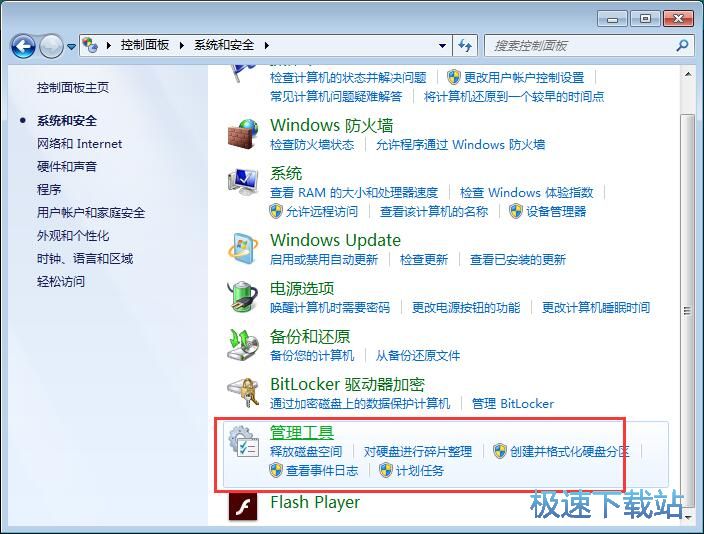Click the Flash Player icon

(x=243, y=507)
